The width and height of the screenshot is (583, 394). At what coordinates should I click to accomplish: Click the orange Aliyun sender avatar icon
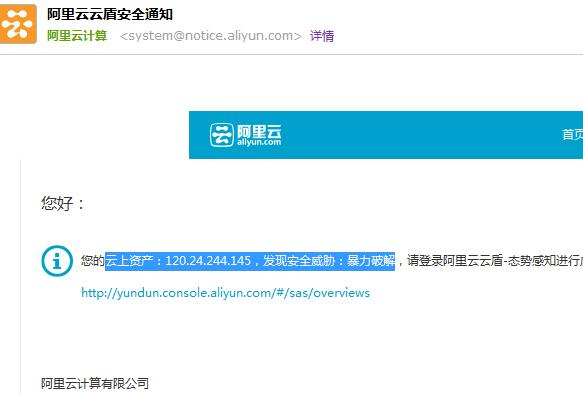pos(18,24)
